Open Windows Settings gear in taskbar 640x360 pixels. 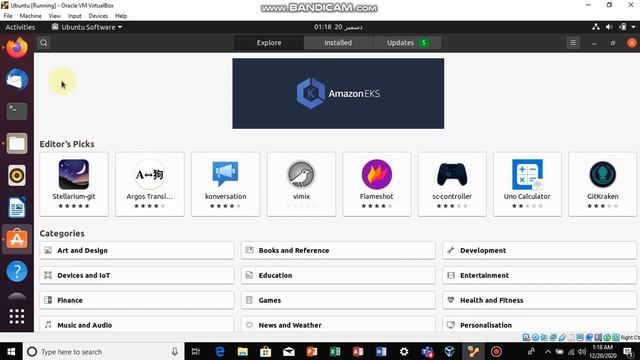(x=404, y=351)
